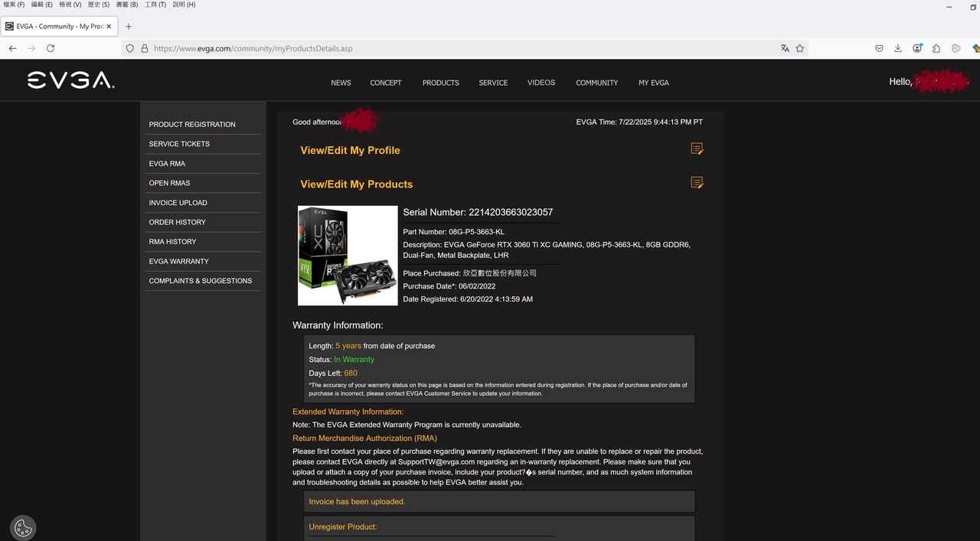Click the tracking protection shield icon

click(x=130, y=48)
